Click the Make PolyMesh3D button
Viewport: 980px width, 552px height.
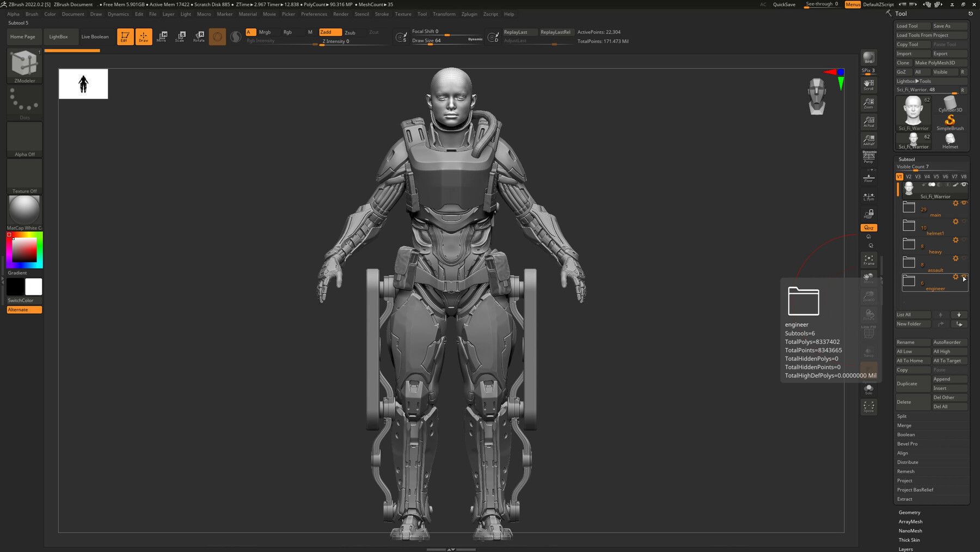[x=941, y=63]
